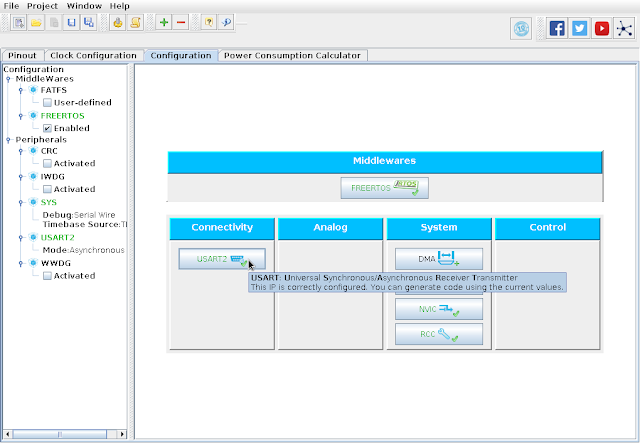Open the Project menu
This screenshot has height=443, width=640.
pos(42,6)
